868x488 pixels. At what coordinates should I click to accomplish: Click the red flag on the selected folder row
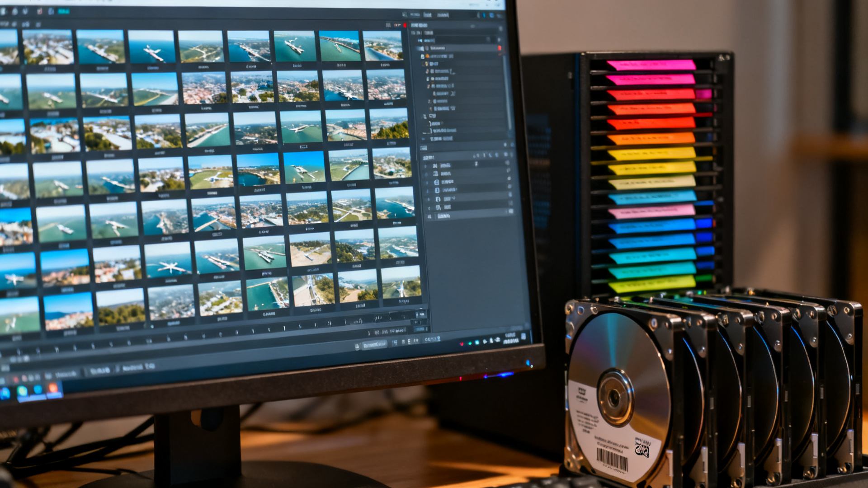[500, 48]
